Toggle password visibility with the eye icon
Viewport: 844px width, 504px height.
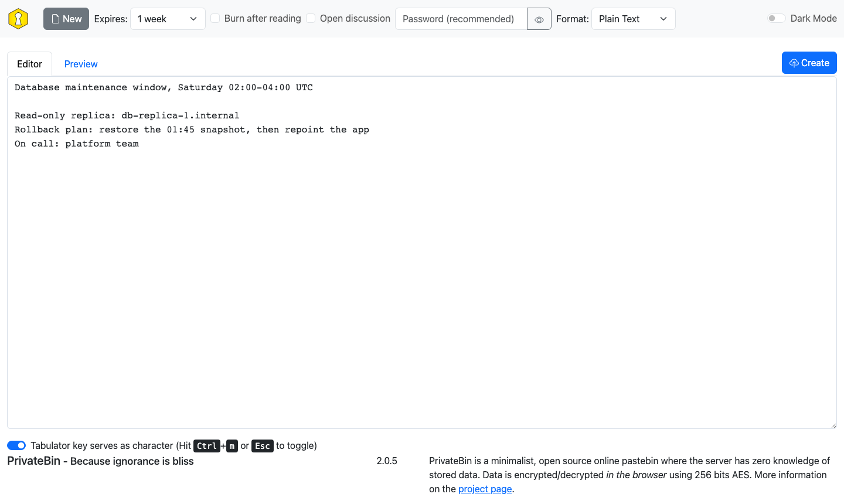click(x=539, y=19)
